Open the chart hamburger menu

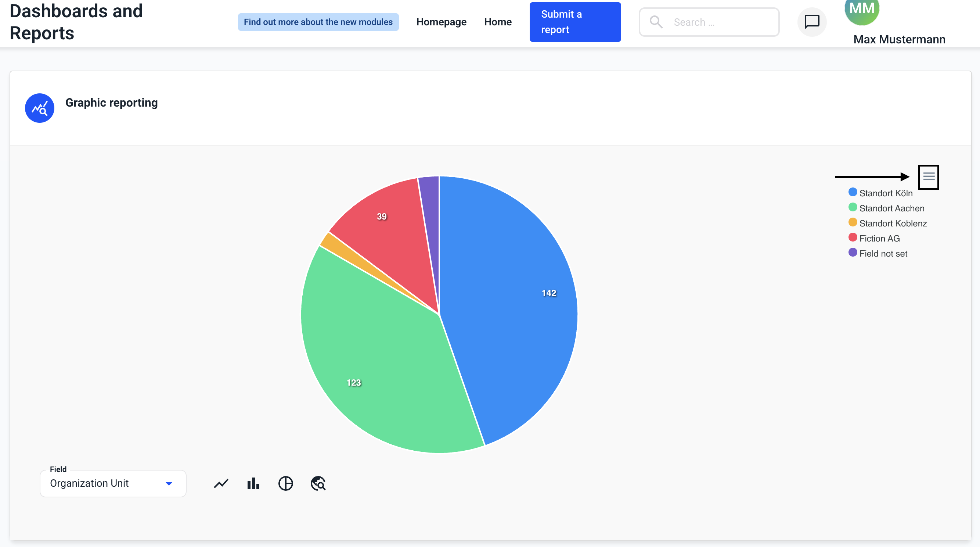click(928, 176)
